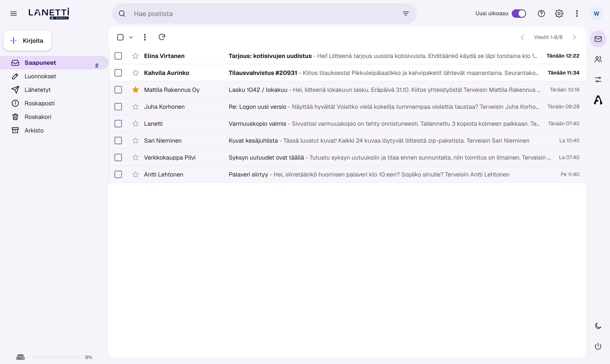The width and height of the screenshot is (610, 364).
Task: Select the Juha Korhonen message checkbox
Action: [x=118, y=107]
